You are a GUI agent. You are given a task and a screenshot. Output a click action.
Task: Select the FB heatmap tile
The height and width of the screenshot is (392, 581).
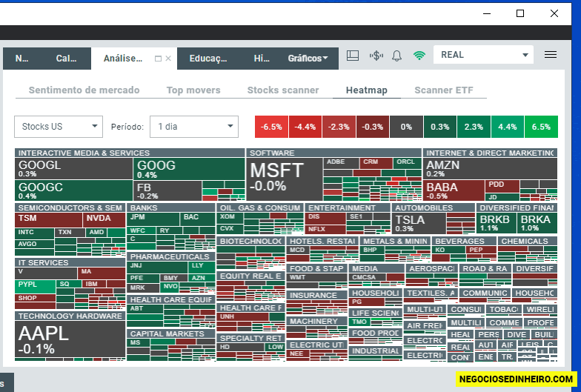click(167, 190)
